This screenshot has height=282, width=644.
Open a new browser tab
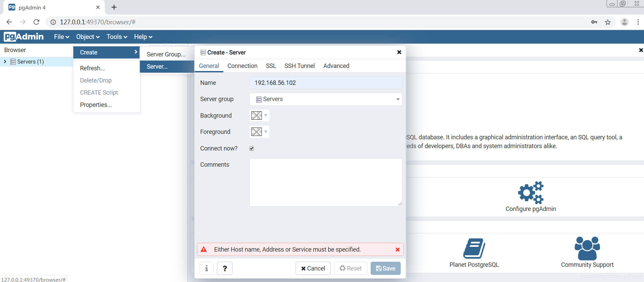(x=114, y=7)
